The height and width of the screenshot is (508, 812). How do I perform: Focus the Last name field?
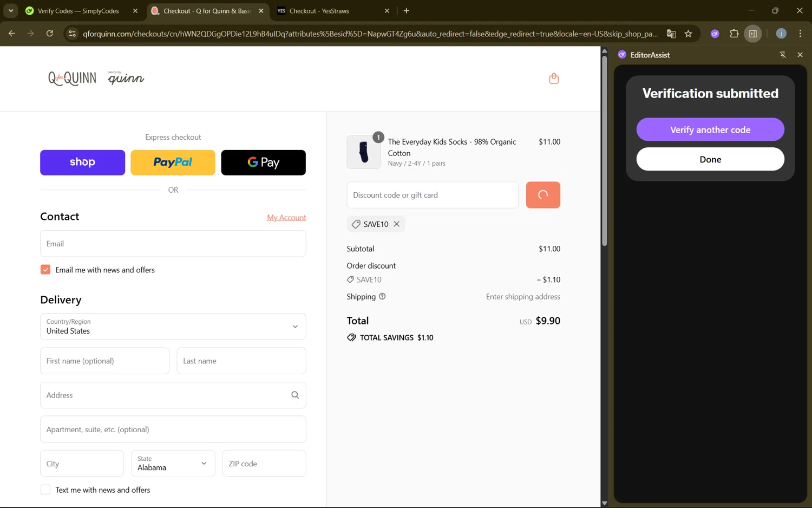pos(241,361)
